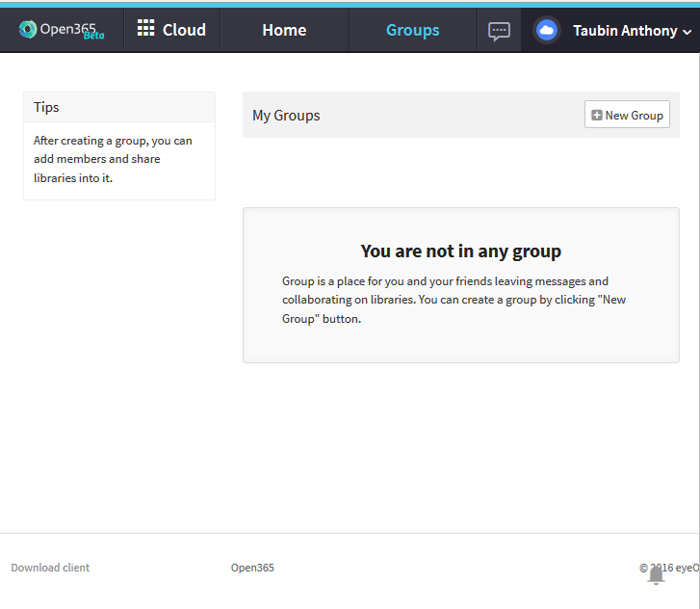This screenshot has width=700, height=609.
Task: Open the Cloud apps grid icon
Action: point(145,28)
